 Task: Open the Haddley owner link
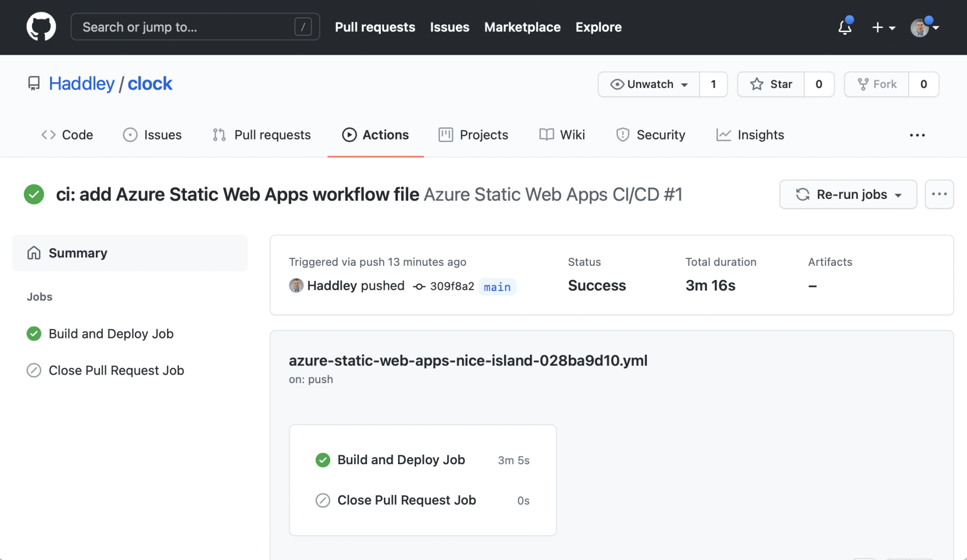click(x=82, y=84)
